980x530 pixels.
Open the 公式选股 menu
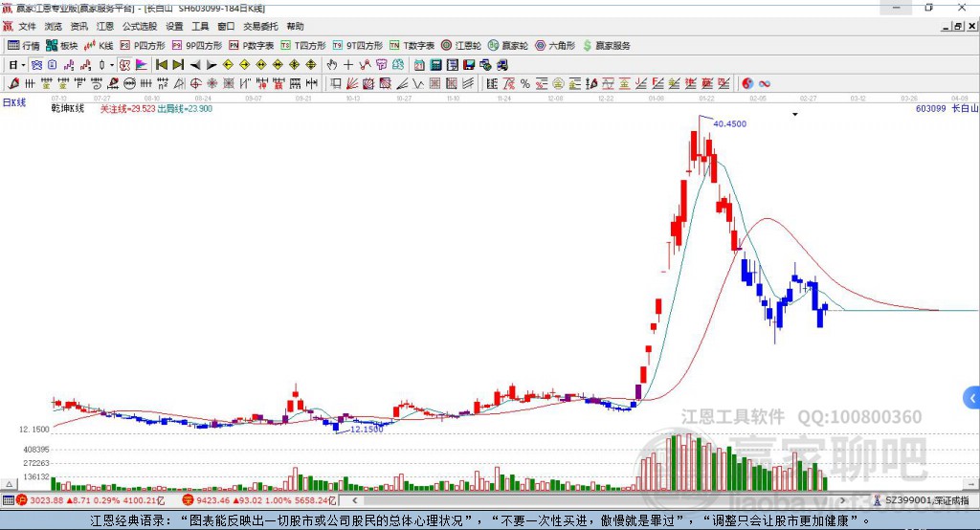pos(140,26)
